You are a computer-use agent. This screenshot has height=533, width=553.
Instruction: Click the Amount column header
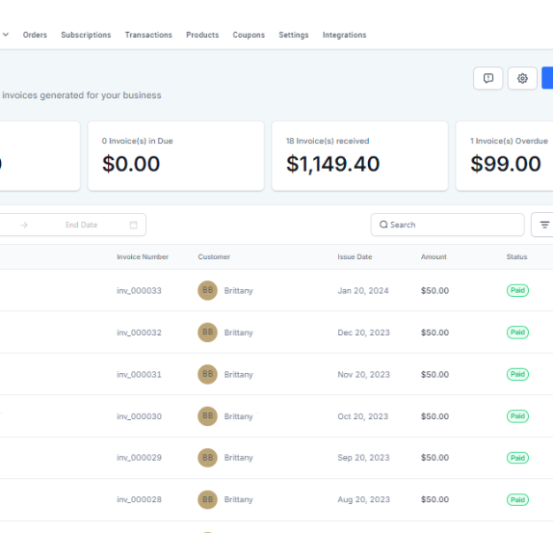point(434,257)
